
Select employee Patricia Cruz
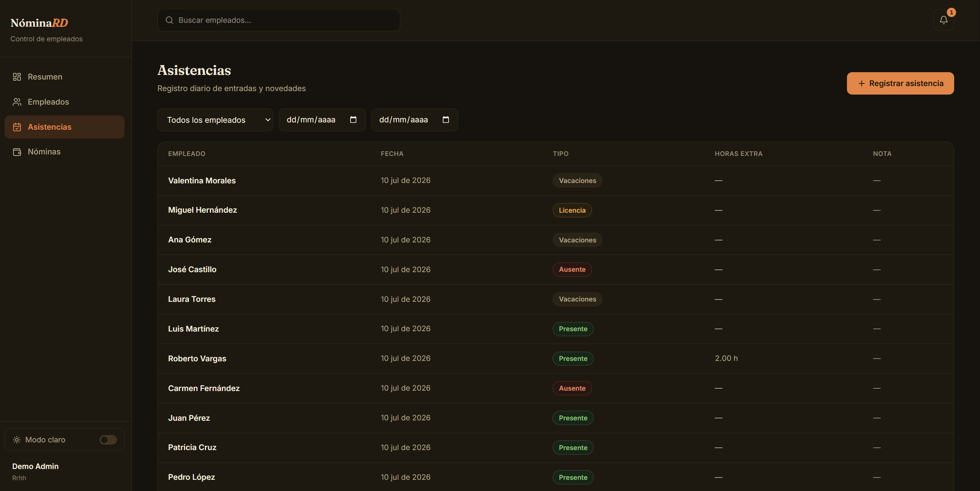pyautogui.click(x=192, y=447)
